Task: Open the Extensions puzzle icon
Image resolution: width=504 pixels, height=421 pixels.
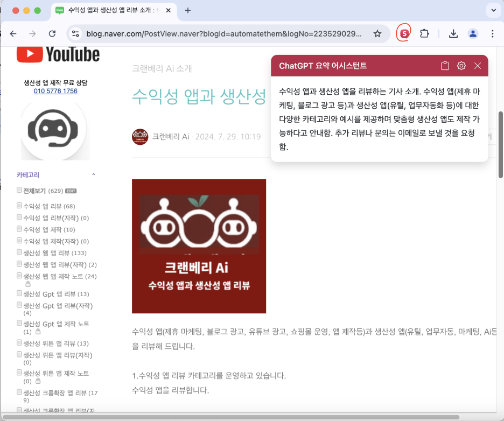Action: (x=424, y=34)
